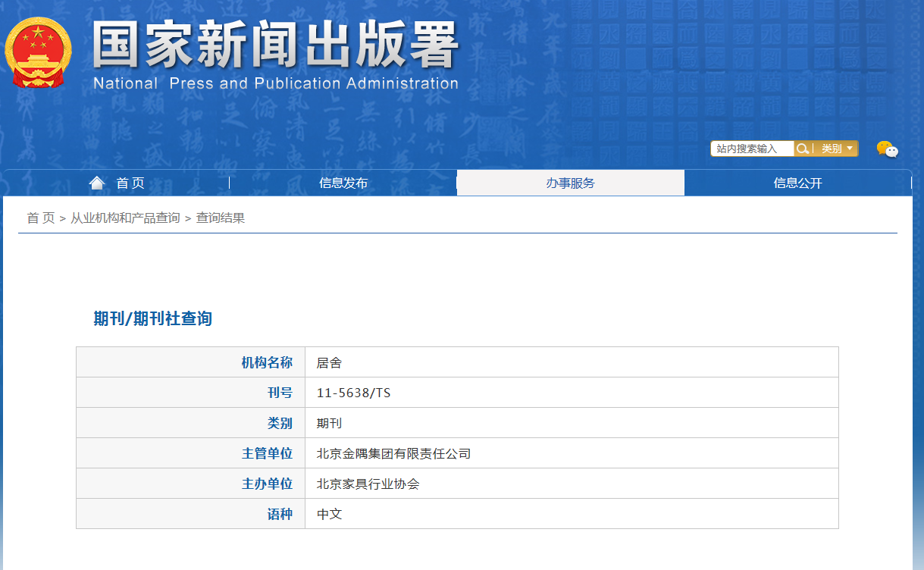Switch to the 信息发布 tab
This screenshot has width=924, height=570.
tap(343, 183)
